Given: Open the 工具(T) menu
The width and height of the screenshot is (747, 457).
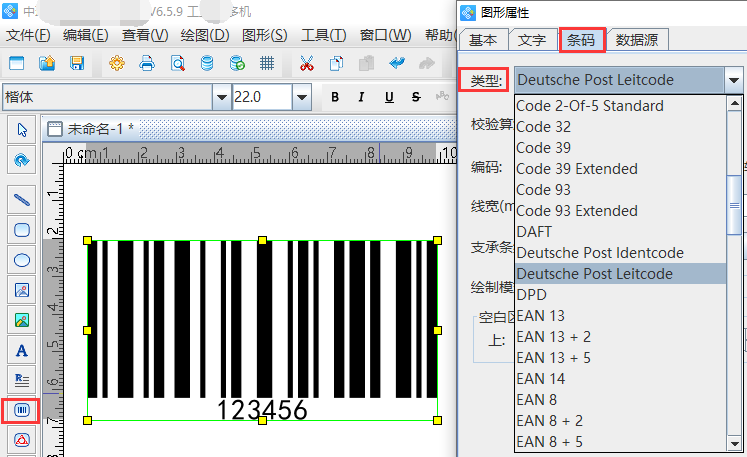Looking at the screenshot, I should tap(323, 35).
